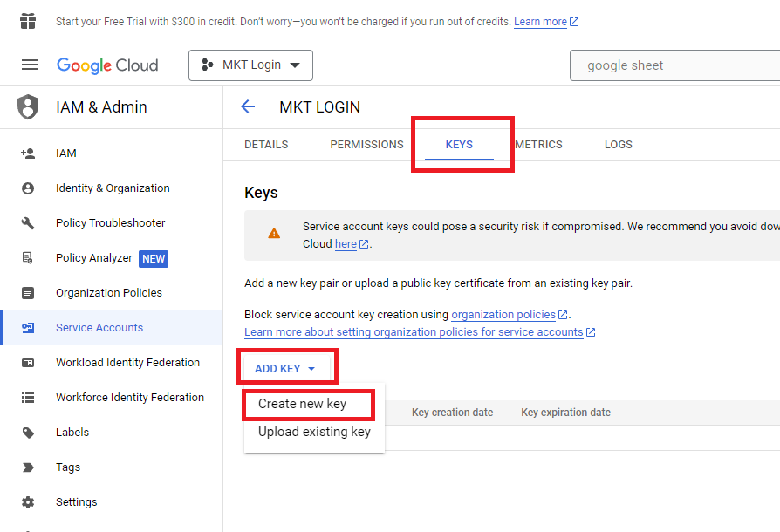780x532 pixels.
Task: Click the NEW badge beside Policy Analyzer
Action: (154, 258)
